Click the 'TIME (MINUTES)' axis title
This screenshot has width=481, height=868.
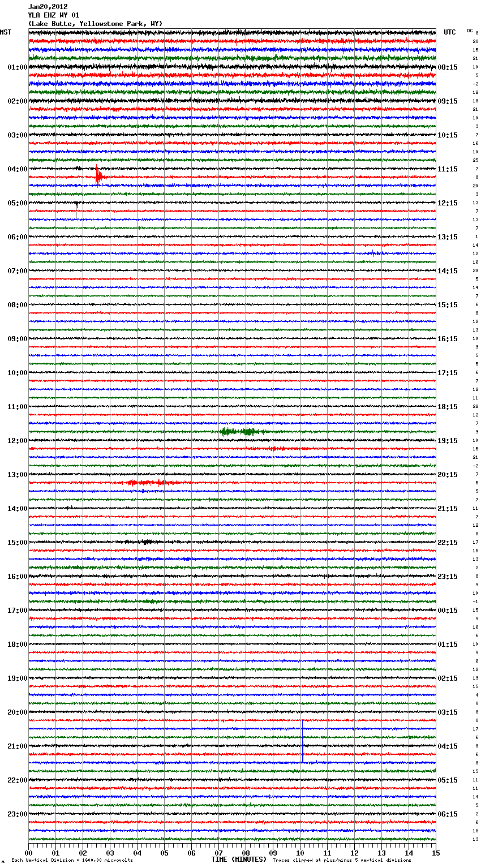pos(239,860)
